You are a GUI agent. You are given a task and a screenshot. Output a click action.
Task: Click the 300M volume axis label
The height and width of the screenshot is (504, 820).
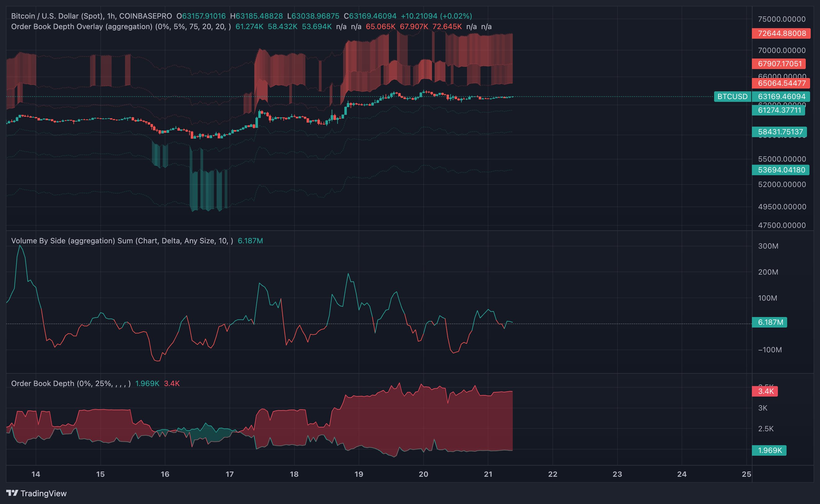coord(768,246)
